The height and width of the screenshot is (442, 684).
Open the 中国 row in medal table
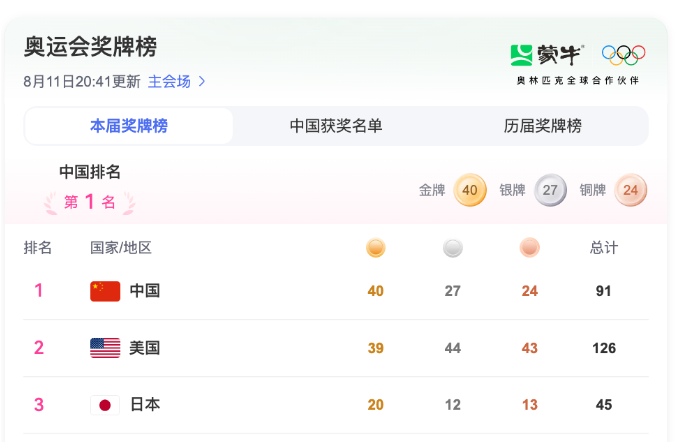336,291
